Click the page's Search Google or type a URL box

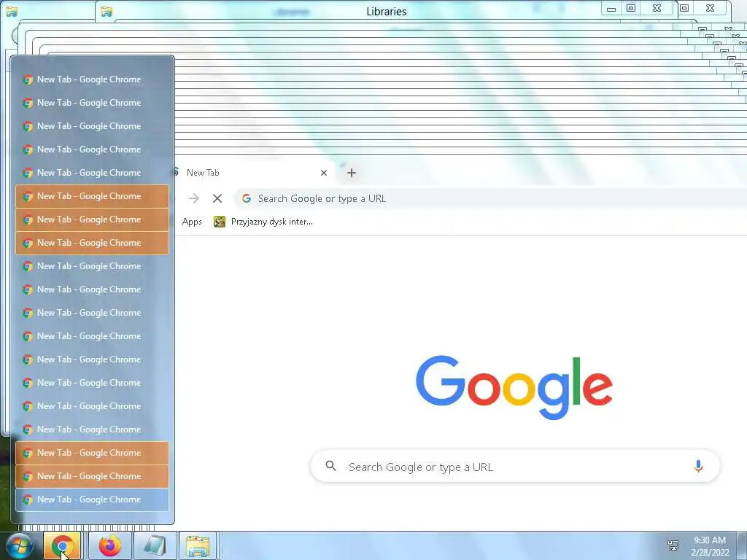pos(516,467)
